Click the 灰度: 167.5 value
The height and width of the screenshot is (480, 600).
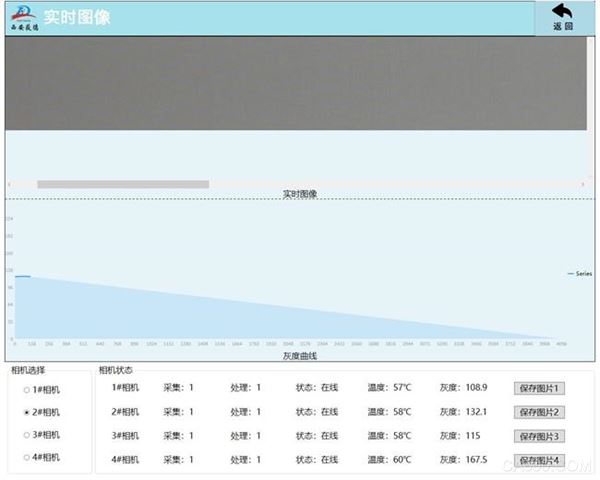[463, 459]
